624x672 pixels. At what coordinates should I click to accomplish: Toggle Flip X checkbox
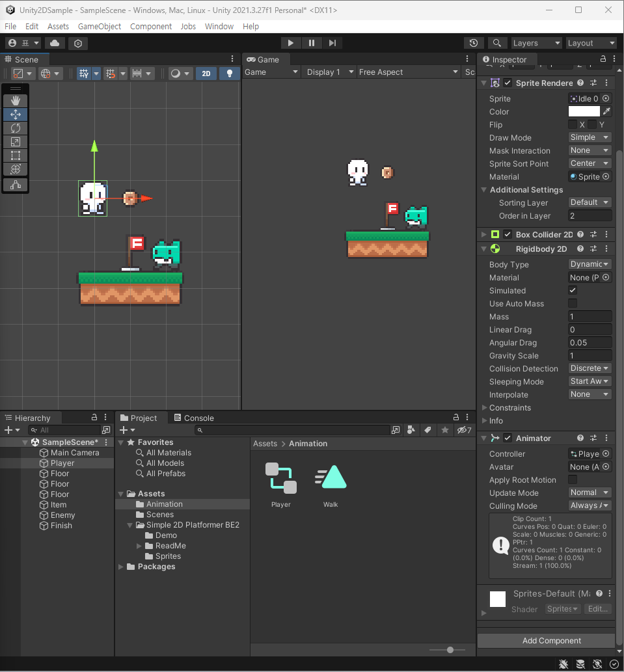[x=572, y=124]
